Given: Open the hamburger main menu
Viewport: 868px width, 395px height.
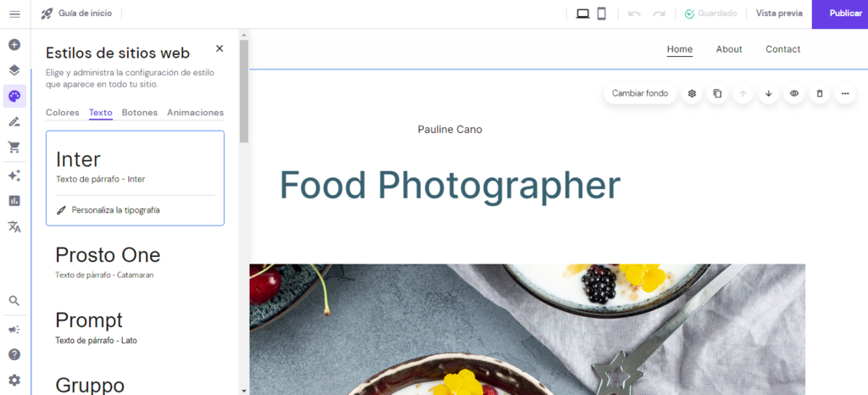Looking at the screenshot, I should (15, 14).
